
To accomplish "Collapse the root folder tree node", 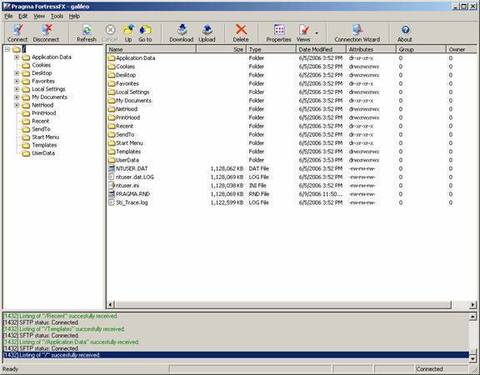I will pos(7,49).
